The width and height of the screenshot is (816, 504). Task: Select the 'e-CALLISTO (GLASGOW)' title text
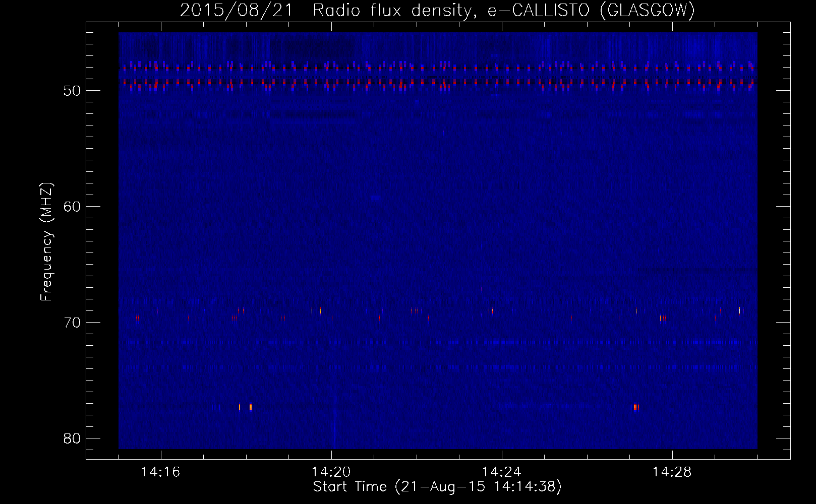591,11
